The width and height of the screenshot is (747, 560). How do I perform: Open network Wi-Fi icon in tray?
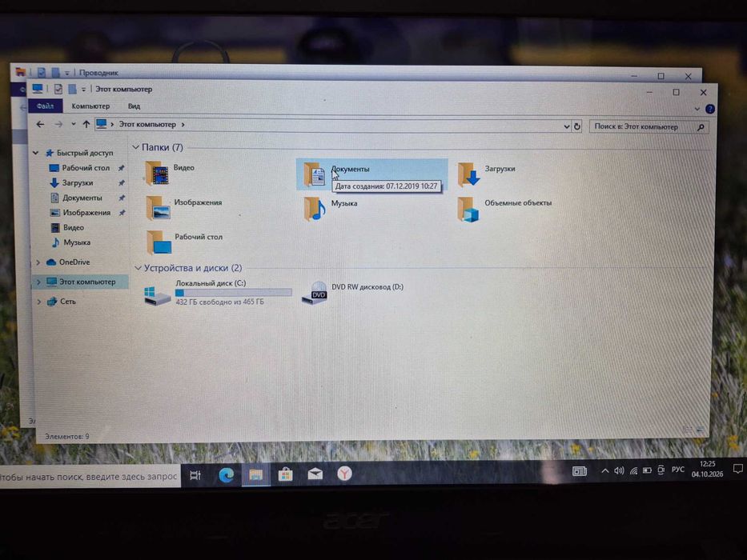coord(633,471)
